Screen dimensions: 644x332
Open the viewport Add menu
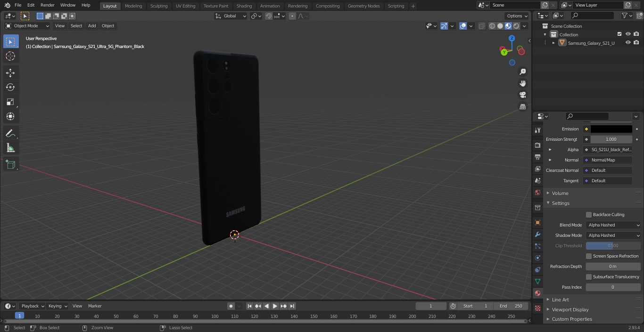tap(92, 26)
